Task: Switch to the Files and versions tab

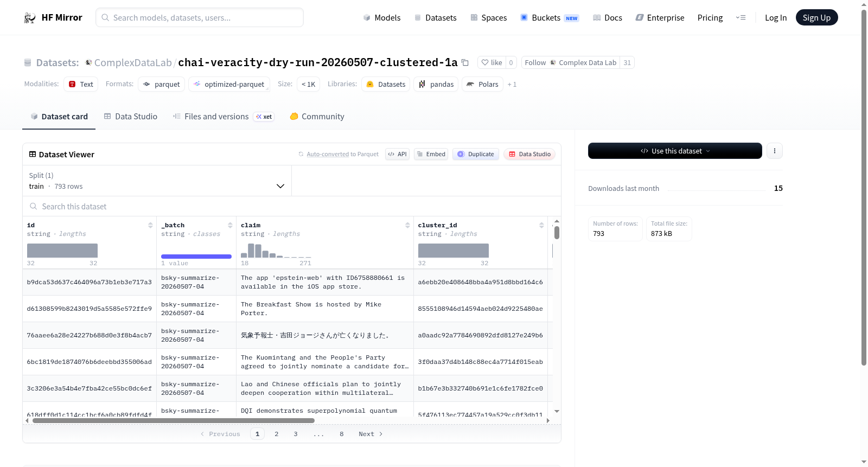Action: click(x=224, y=117)
